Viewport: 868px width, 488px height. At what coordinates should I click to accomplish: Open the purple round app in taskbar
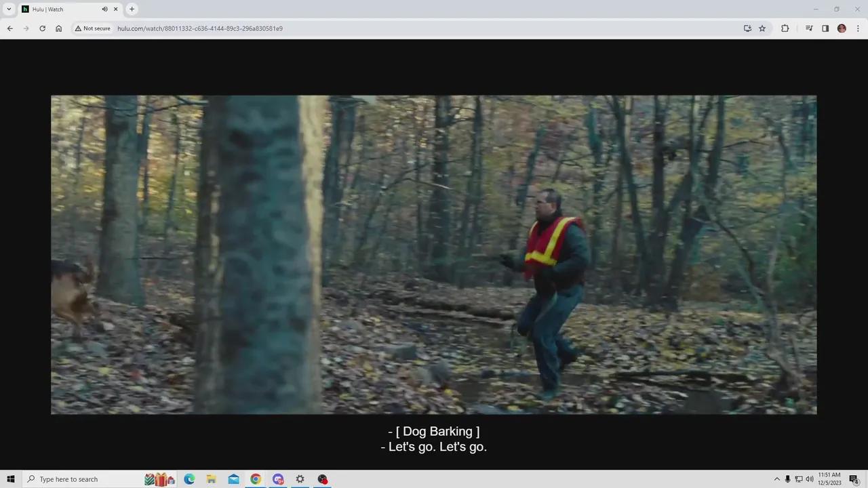278,479
